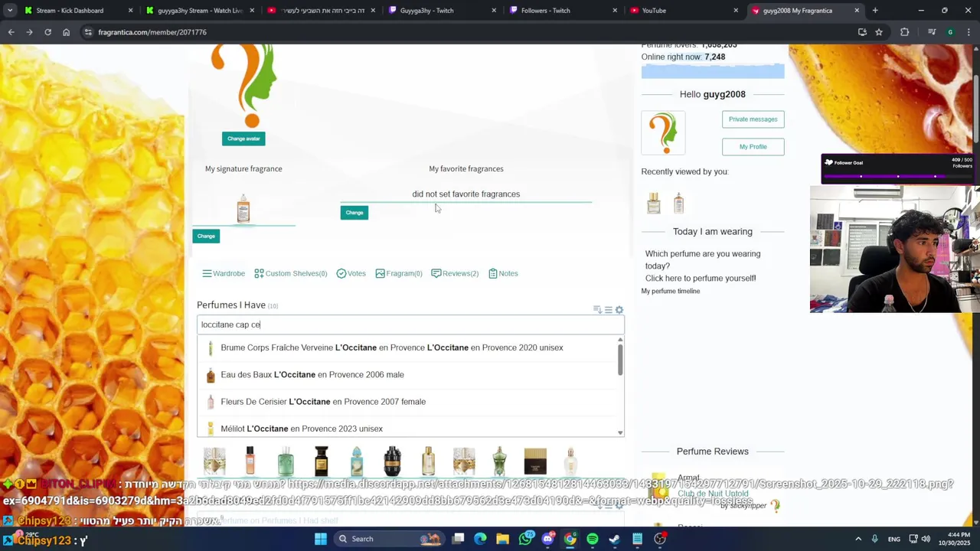Select Brume Corps Fraîche Verveine suggestion
Screen dimensions: 980x551
coord(407,347)
